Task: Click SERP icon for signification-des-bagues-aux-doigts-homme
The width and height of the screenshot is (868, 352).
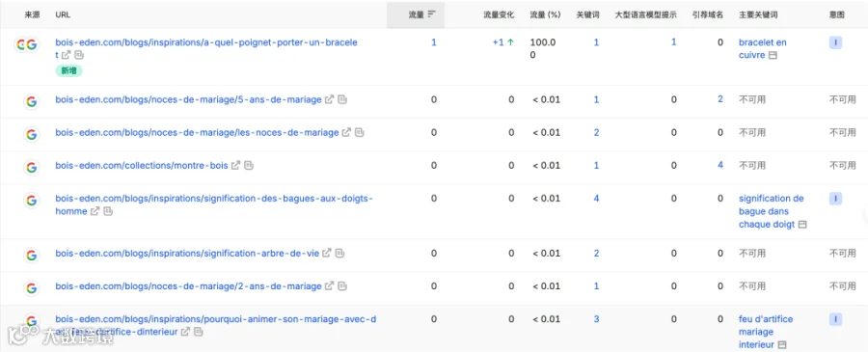Action: coord(108,211)
